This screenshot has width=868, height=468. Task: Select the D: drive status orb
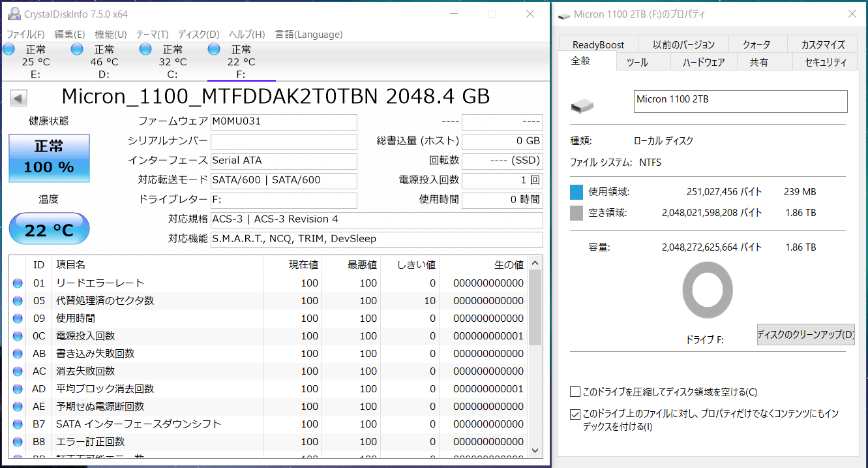pos(77,49)
